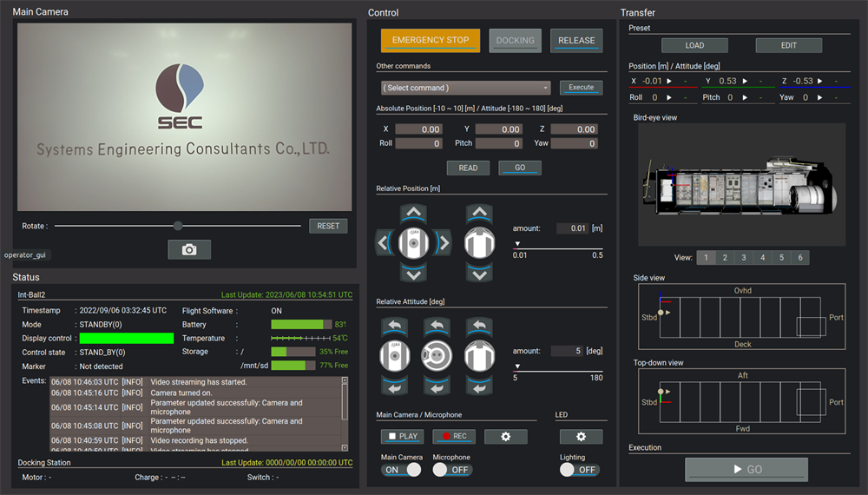Click bottom rotate arrow of middle attitude column
The height and width of the screenshot is (495, 868).
tap(437, 386)
